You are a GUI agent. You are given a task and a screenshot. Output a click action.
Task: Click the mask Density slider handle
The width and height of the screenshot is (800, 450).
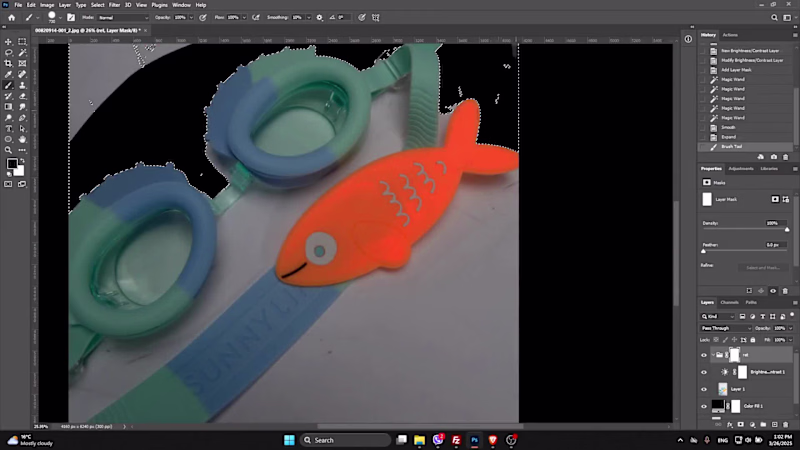click(x=787, y=230)
